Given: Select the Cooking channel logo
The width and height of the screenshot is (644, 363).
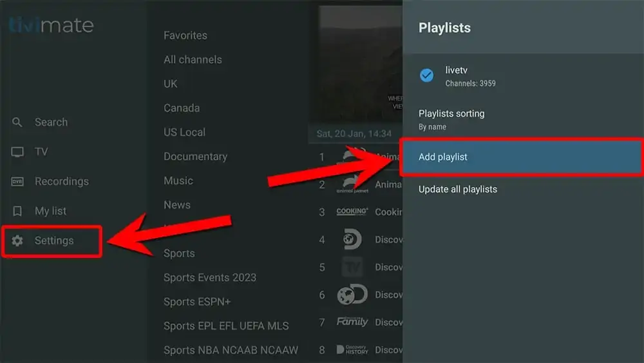Looking at the screenshot, I should pyautogui.click(x=352, y=212).
